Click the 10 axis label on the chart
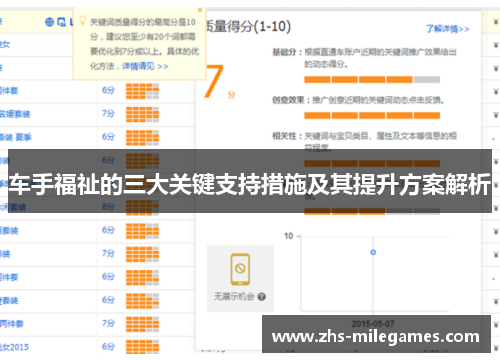Image resolution: width=500 pixels, height=362 pixels. coord(289,236)
